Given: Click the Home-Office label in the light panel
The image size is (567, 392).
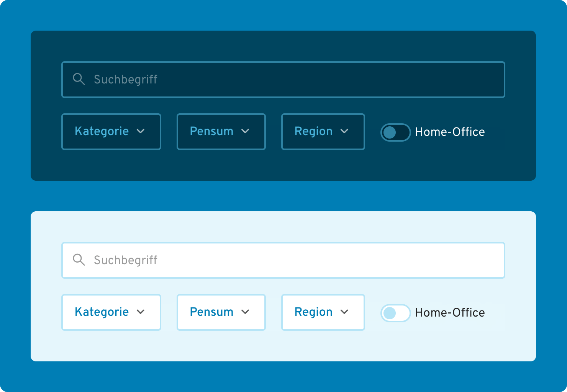Looking at the screenshot, I should click(450, 312).
